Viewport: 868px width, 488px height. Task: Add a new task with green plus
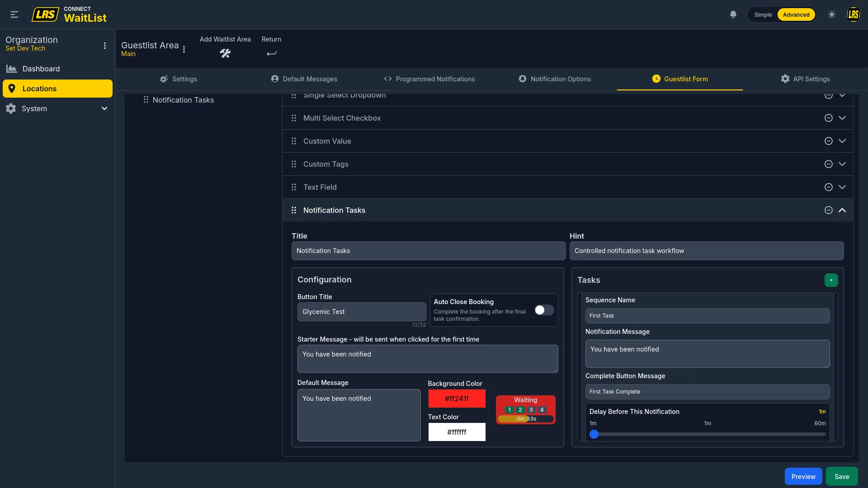tap(831, 280)
